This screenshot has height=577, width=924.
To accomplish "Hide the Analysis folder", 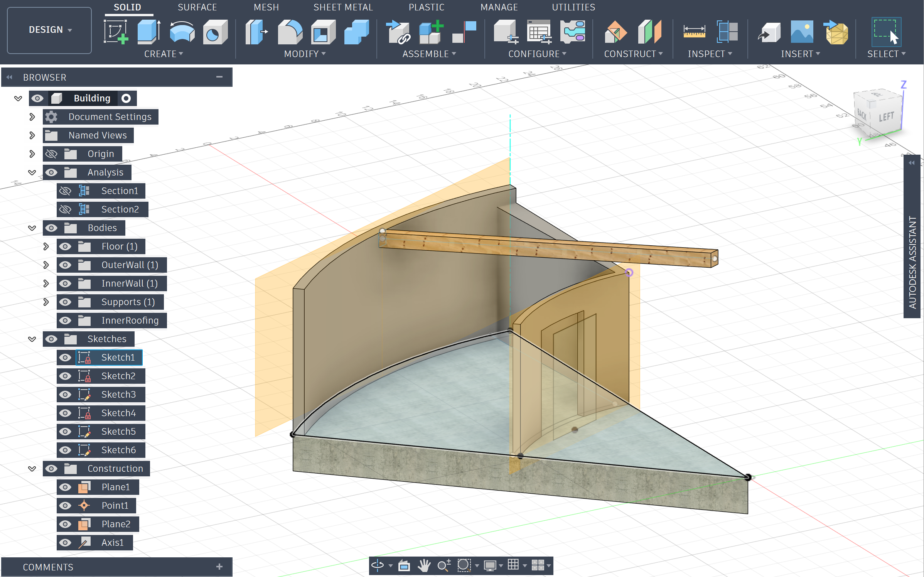I will [x=51, y=172].
